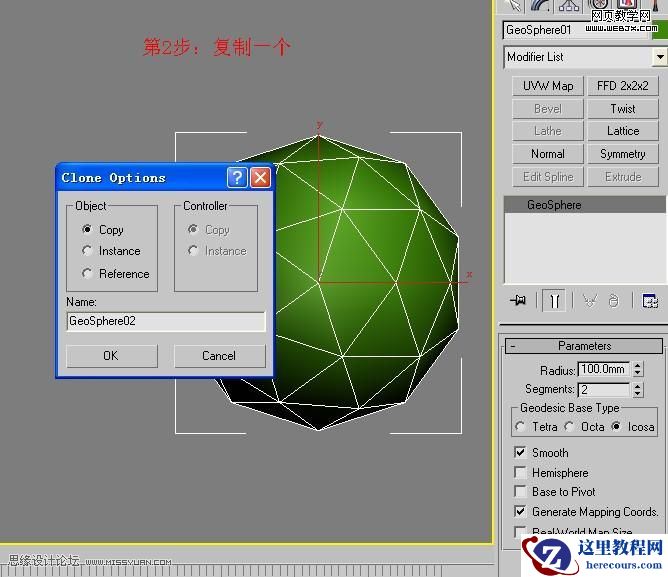This screenshot has height=577, width=668.
Task: Open Clone Options help question-mark button
Action: 237,177
